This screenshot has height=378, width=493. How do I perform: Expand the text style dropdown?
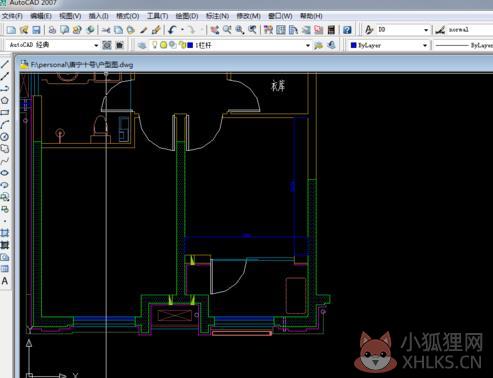coord(426,30)
